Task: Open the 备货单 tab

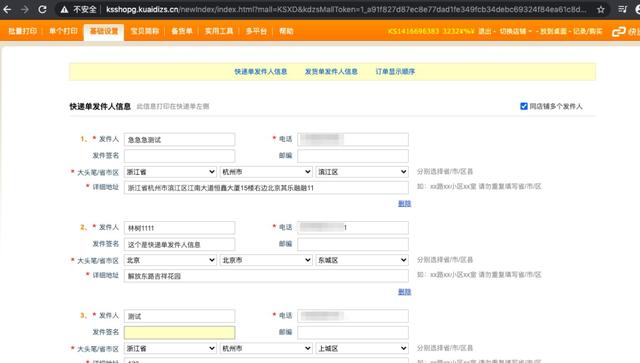Action: [x=182, y=31]
